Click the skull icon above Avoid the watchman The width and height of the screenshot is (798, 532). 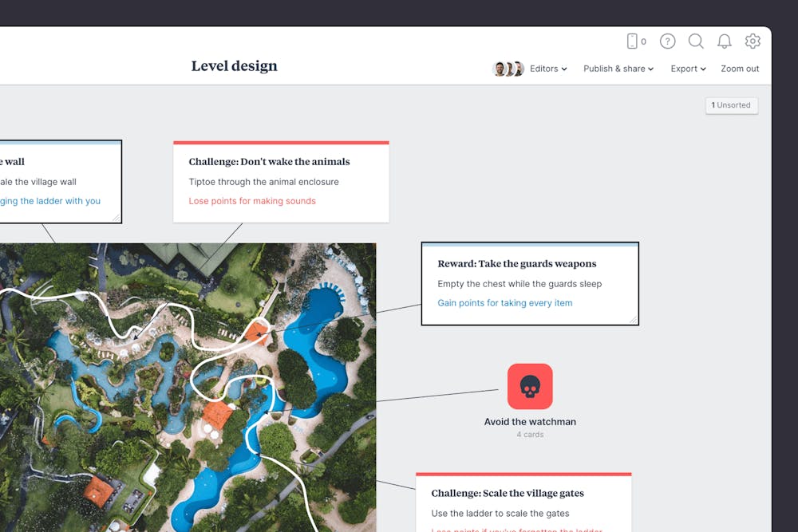click(530, 385)
